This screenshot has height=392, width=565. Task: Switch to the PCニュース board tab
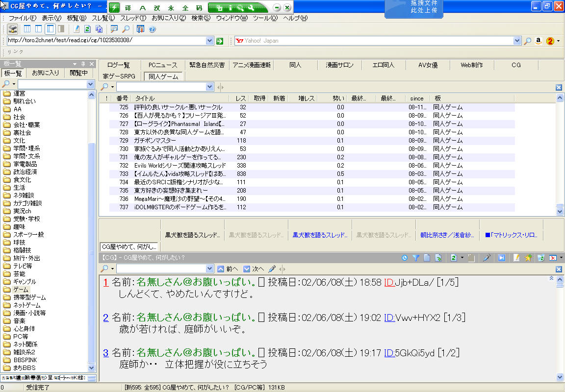pos(163,65)
